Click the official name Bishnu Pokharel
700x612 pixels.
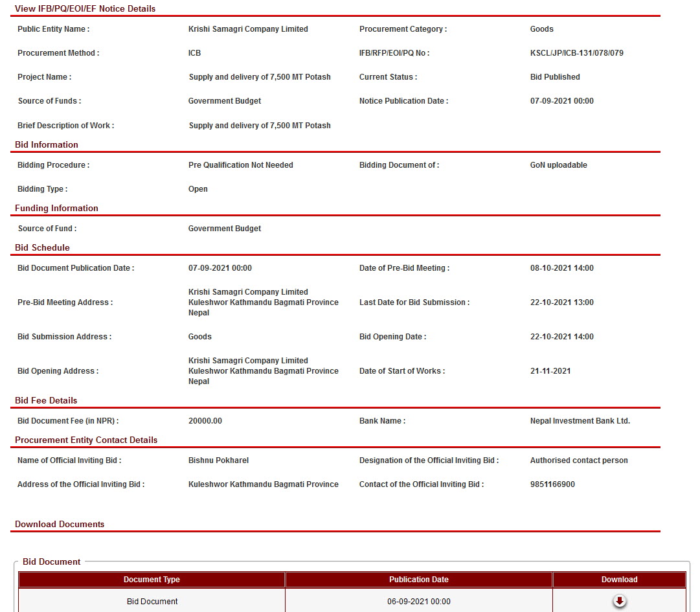[218, 460]
